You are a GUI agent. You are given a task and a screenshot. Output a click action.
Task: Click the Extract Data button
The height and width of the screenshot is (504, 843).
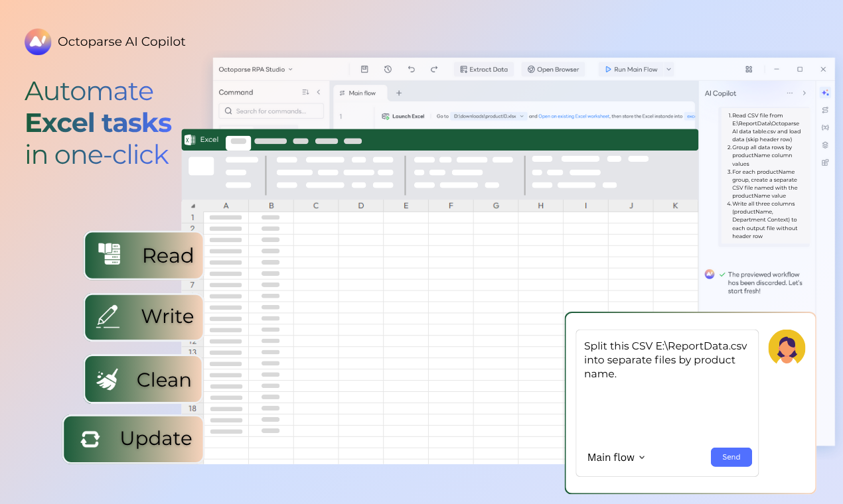coord(484,69)
